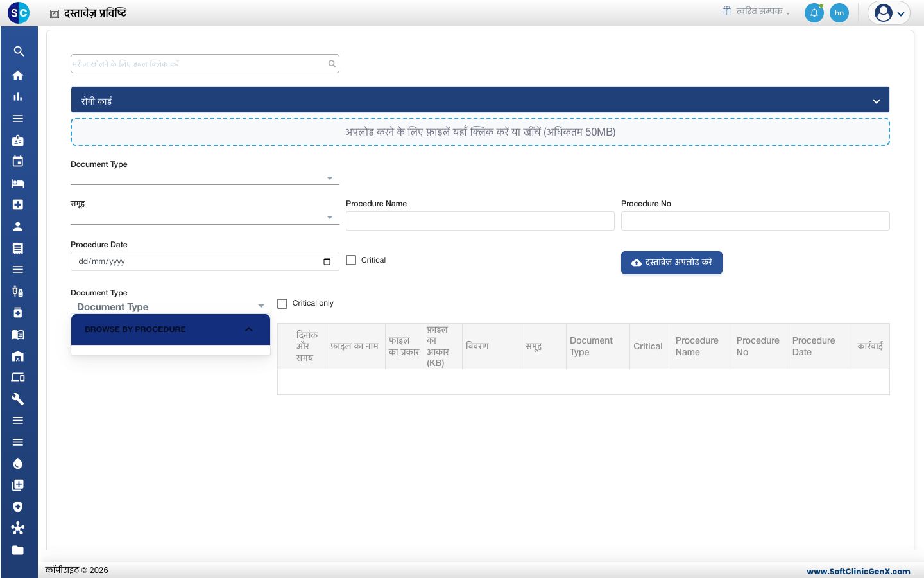Click the दस्तावेज़ प्रविष्टि page title
924x578 pixels.
pyautogui.click(x=95, y=13)
